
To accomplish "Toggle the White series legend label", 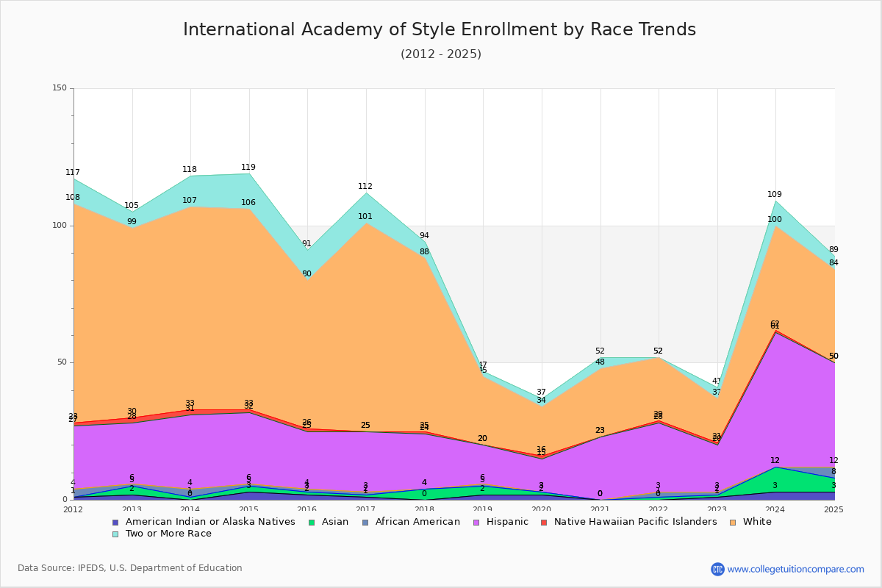I will click(757, 522).
